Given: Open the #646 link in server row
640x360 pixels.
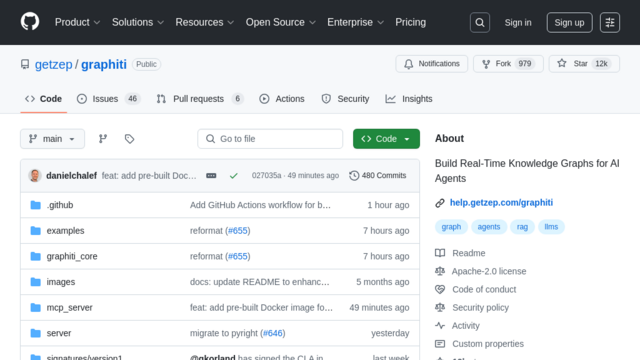Looking at the screenshot, I should tap(273, 333).
